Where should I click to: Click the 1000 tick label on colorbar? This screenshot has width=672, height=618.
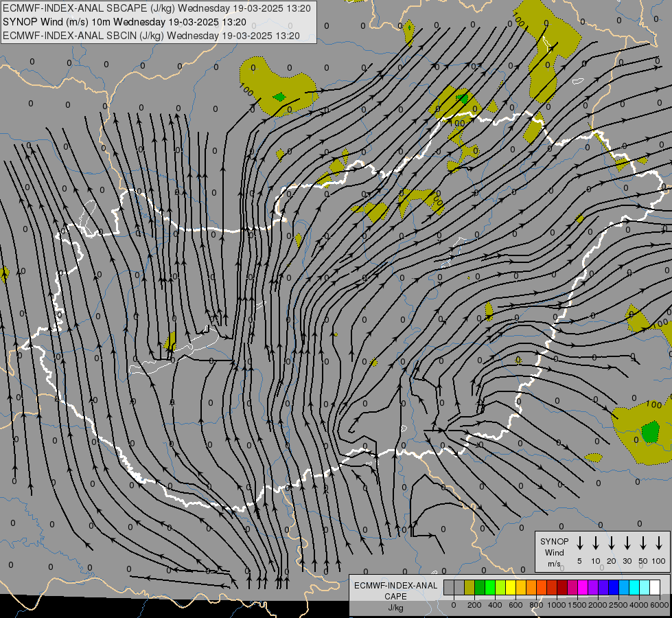(557, 605)
